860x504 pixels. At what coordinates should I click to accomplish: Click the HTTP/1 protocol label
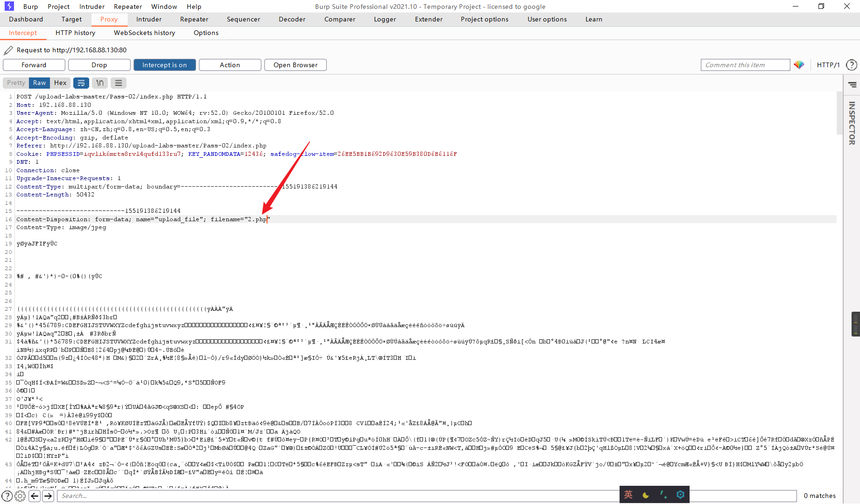pos(828,65)
